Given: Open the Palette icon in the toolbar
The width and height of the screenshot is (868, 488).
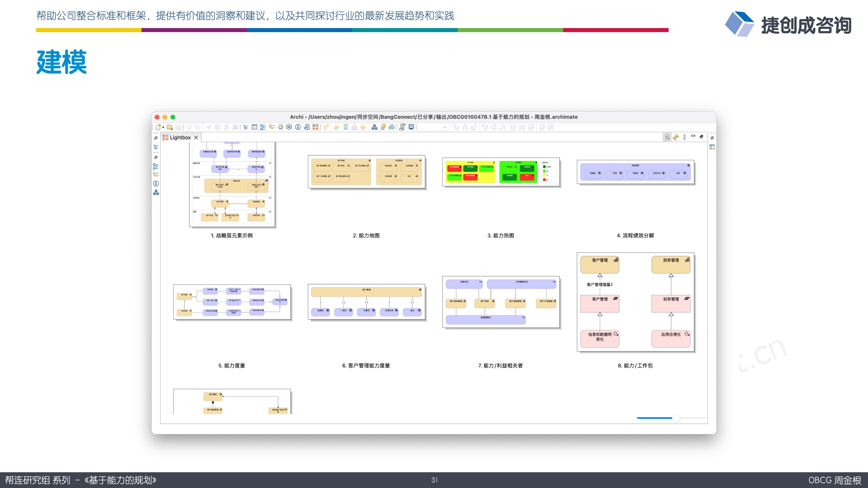Looking at the screenshot, I should click(280, 127).
